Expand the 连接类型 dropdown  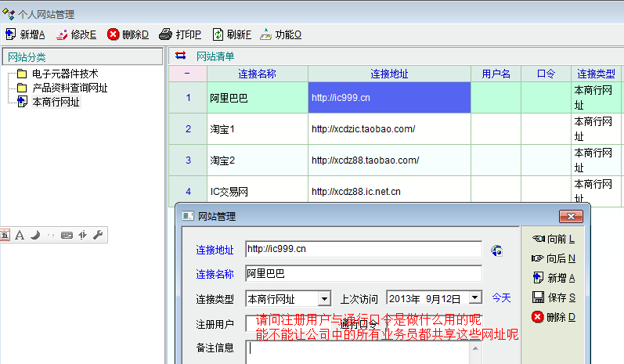click(324, 298)
